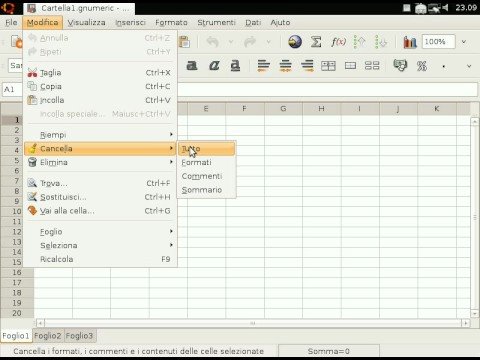The width and height of the screenshot is (480, 360).
Task: Open the Visualizza menu
Action: click(86, 22)
